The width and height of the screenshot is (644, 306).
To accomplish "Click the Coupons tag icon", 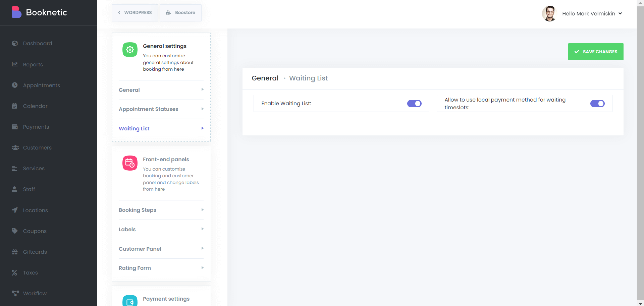I will (x=15, y=231).
